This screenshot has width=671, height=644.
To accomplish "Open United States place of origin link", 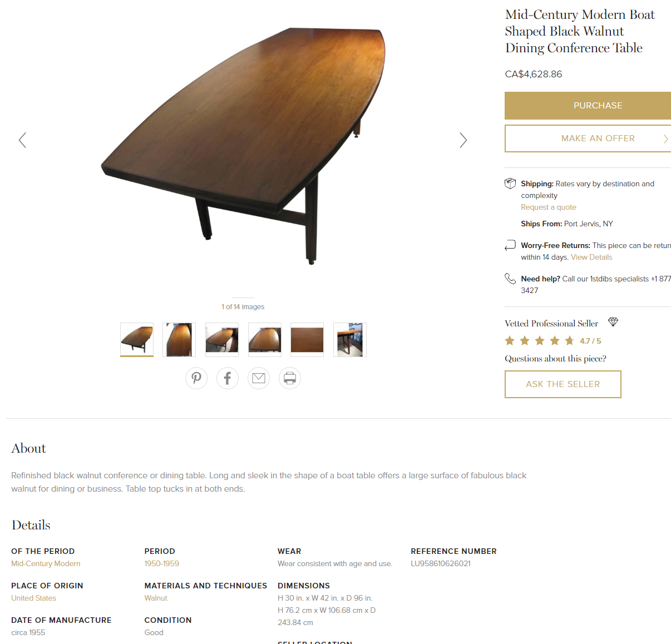I will pyautogui.click(x=33, y=598).
